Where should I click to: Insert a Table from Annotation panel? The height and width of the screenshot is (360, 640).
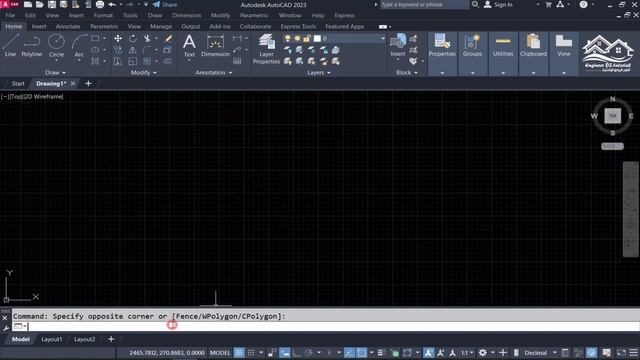point(237,61)
